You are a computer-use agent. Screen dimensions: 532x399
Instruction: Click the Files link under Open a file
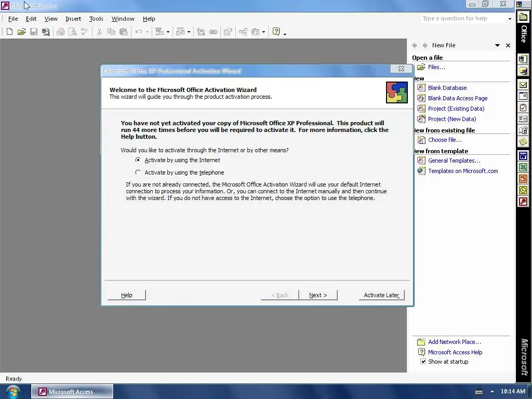click(x=436, y=67)
